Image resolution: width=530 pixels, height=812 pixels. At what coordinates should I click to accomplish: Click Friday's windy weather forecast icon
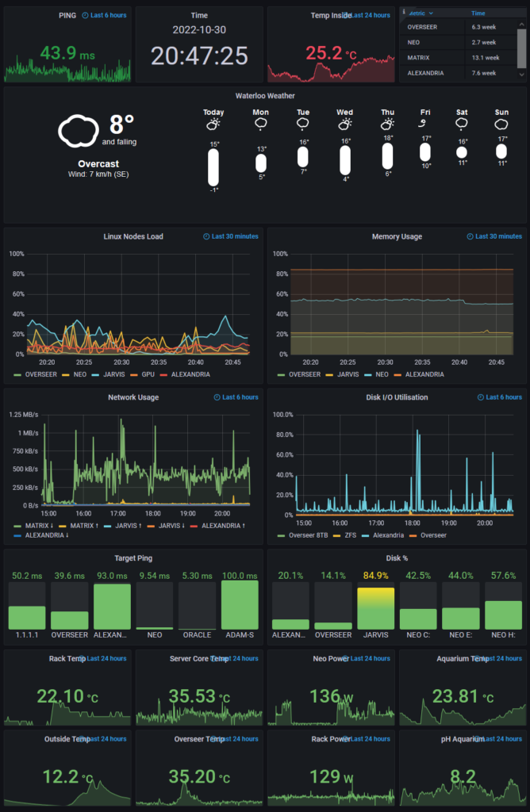[426, 125]
